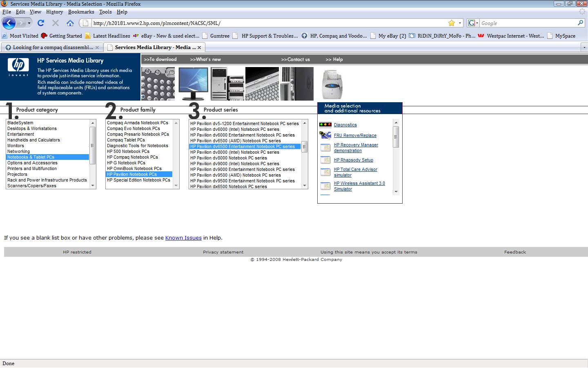Open the eBay bookmark in toolbar
Screen dimensions: 588x368
(x=166, y=36)
